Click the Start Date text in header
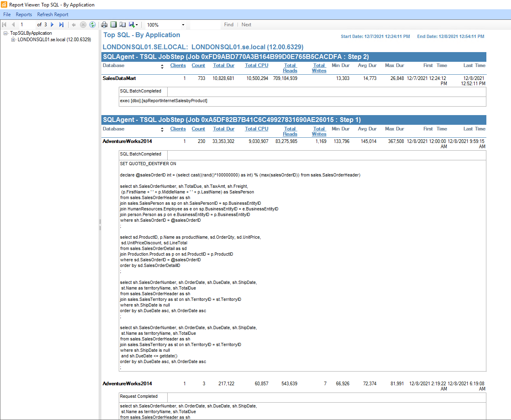The image size is (511, 420). (x=375, y=36)
